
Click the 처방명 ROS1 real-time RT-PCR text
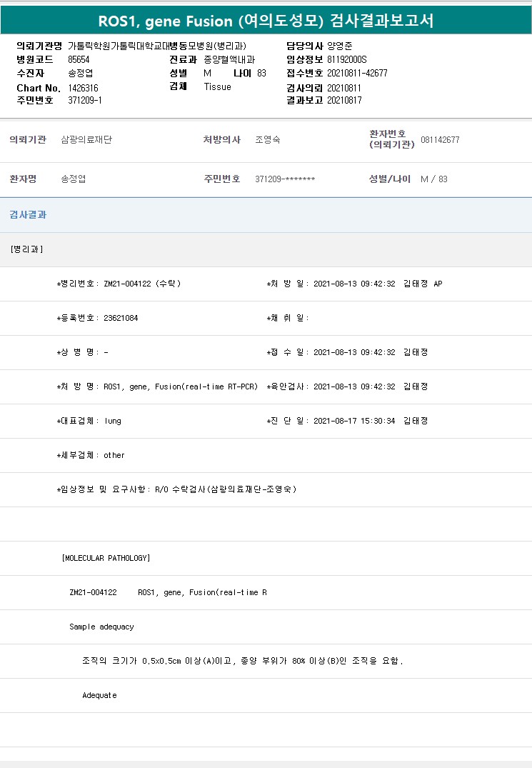tap(181, 387)
